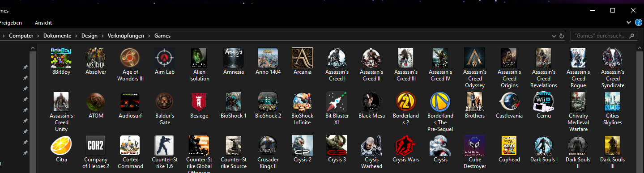Select the BioShock Infinite icon
This screenshot has width=644, height=173.
(303, 102)
